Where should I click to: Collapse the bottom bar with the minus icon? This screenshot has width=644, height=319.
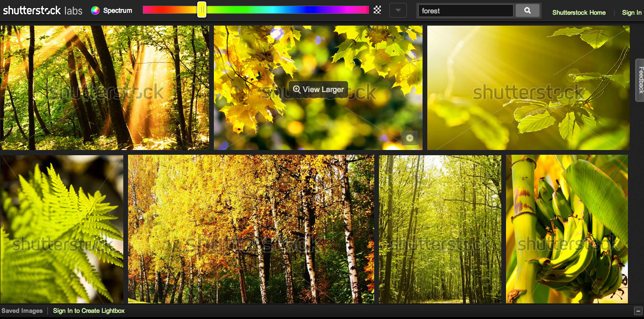[638, 311]
